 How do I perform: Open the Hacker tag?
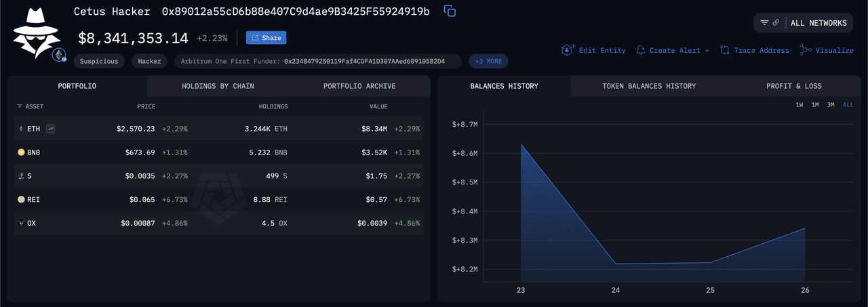[x=150, y=61]
